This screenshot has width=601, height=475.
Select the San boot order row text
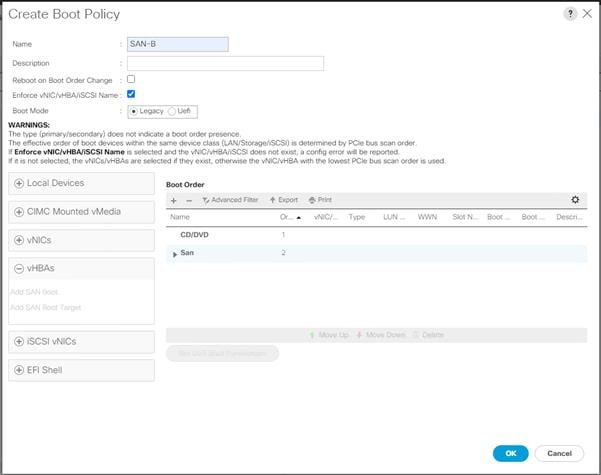click(187, 253)
